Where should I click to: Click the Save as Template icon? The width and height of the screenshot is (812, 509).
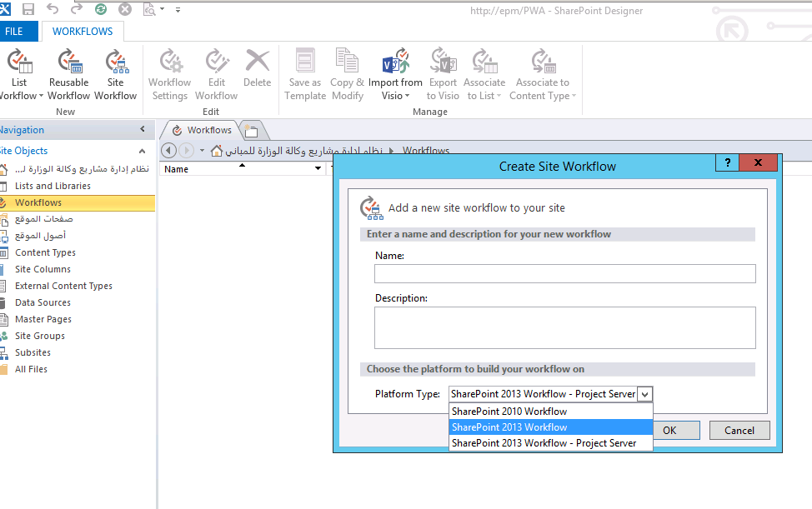click(304, 71)
